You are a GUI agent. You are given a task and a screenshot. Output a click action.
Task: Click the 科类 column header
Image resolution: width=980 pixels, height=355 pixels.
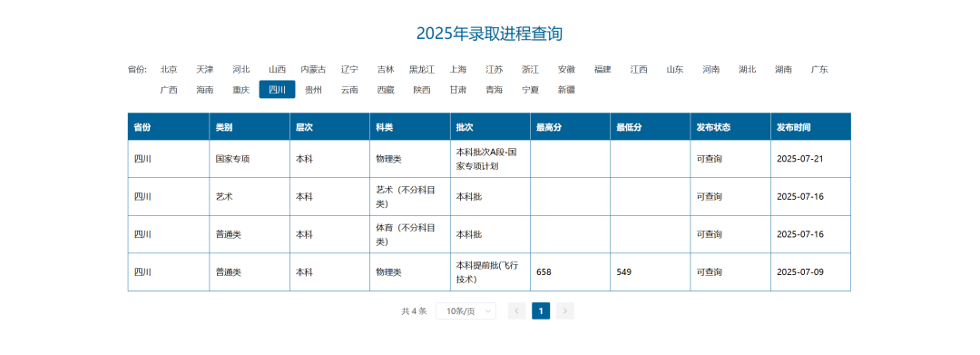point(410,127)
